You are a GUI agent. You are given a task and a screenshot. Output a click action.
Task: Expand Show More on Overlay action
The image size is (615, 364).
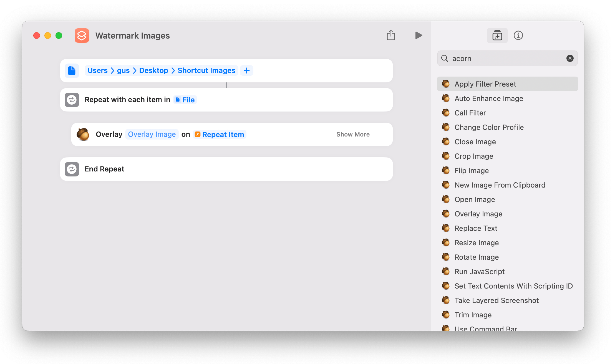pos(353,134)
